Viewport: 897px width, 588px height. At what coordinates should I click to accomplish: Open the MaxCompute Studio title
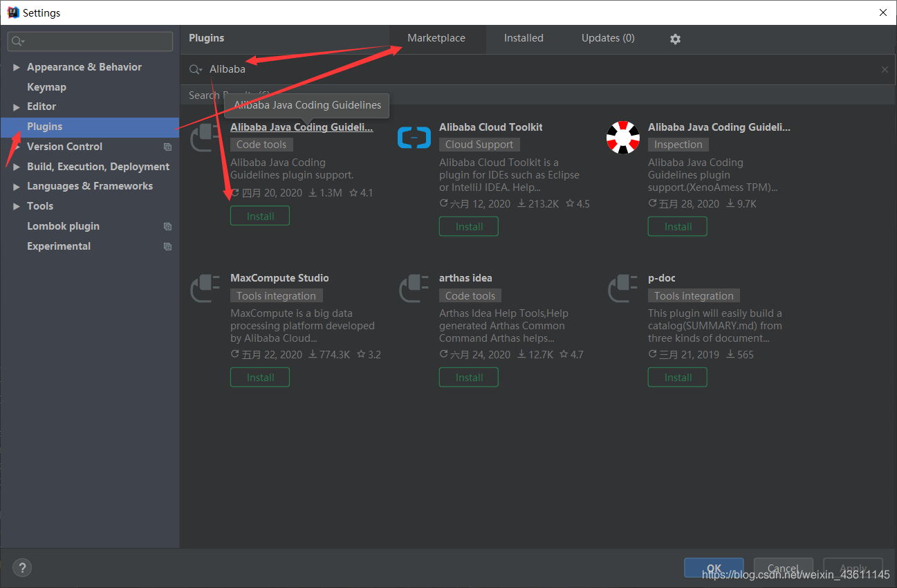(279, 278)
